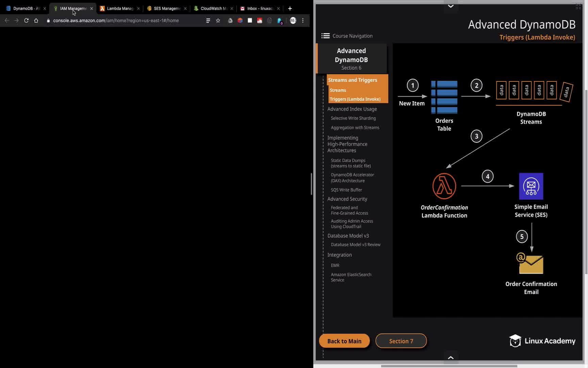Click the reader-mode lines icon in address bar

(x=208, y=20)
